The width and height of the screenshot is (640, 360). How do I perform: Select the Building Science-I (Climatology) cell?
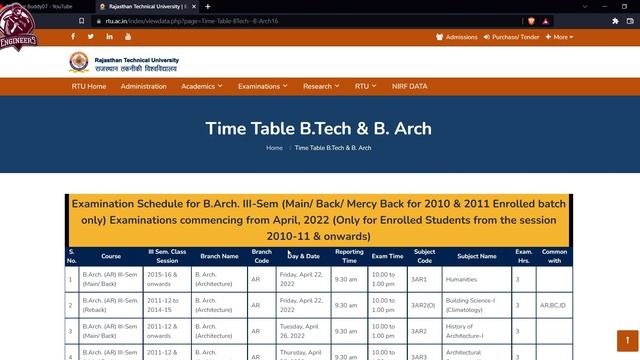(477, 305)
